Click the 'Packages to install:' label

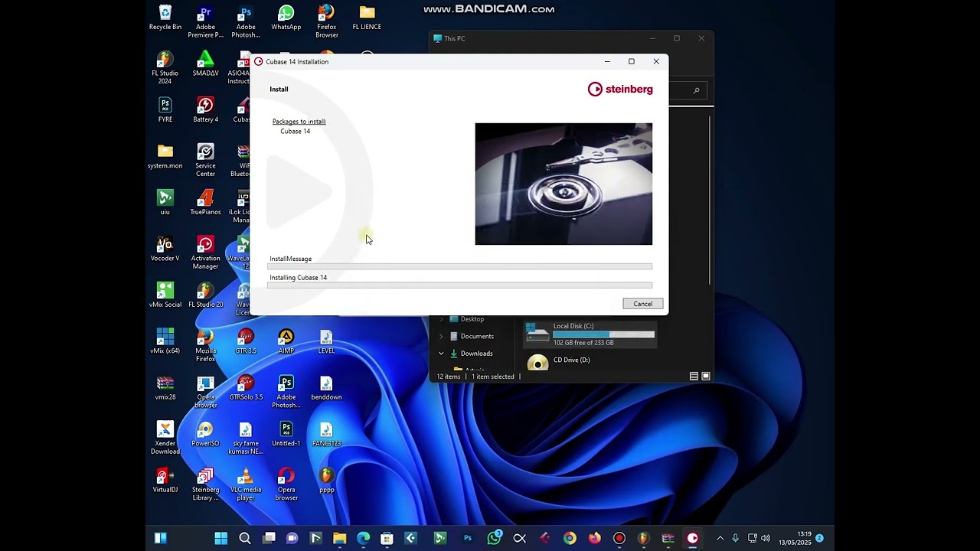coord(299,122)
